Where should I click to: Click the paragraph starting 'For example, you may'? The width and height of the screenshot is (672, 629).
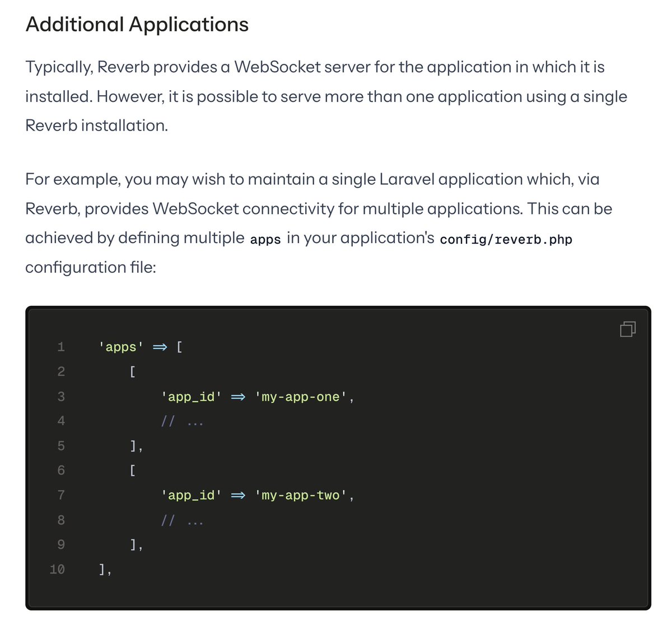tap(319, 223)
